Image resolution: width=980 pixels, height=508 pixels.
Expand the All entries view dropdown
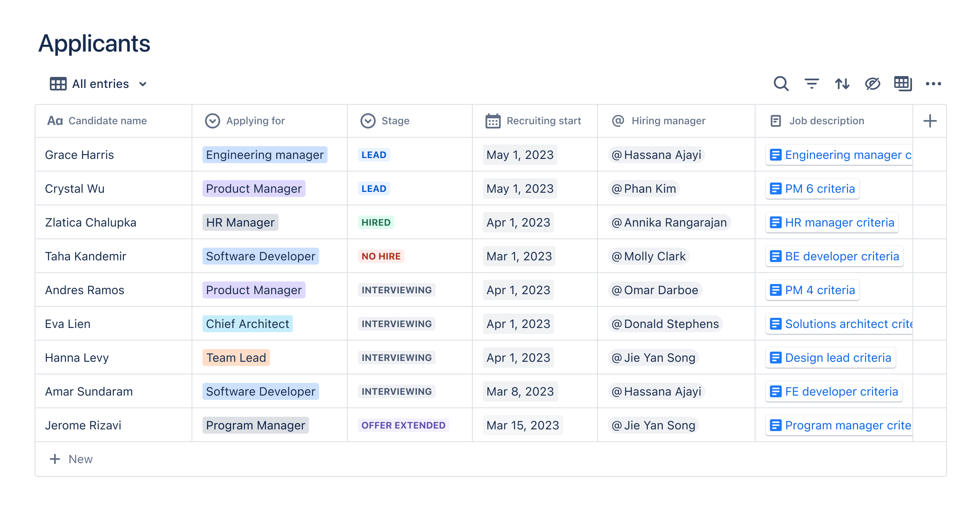pos(143,84)
